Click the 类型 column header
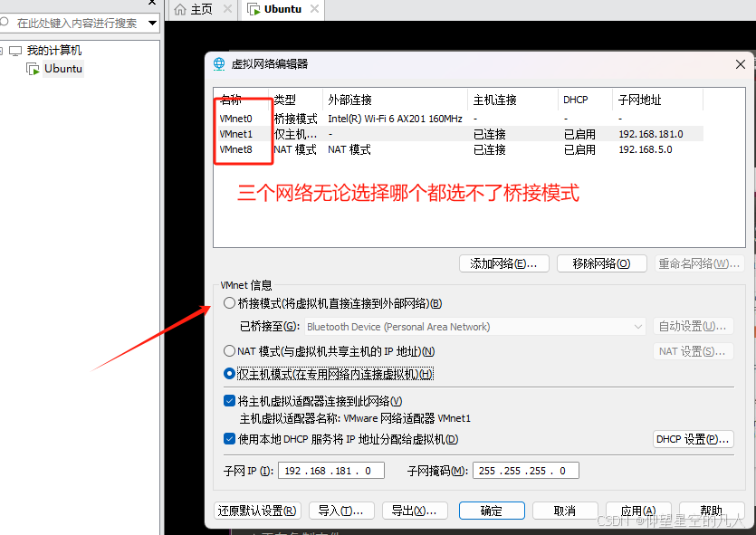The height and width of the screenshot is (535, 756). [295, 100]
